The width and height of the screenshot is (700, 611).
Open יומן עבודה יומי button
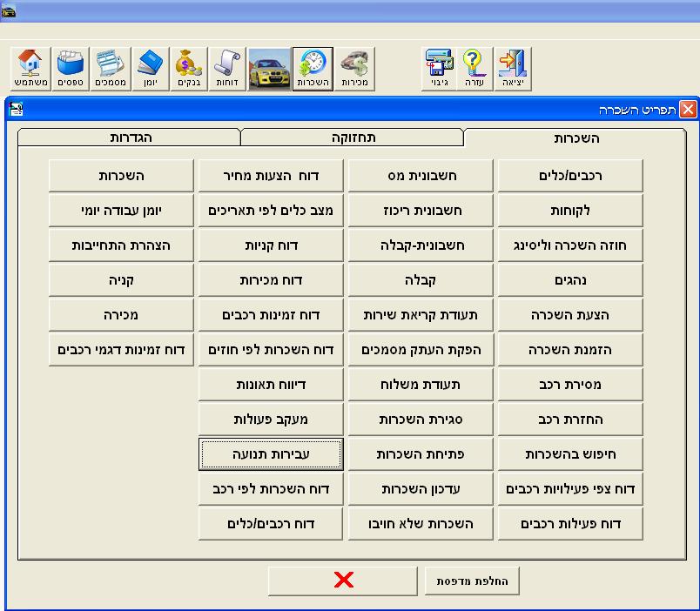point(121,211)
